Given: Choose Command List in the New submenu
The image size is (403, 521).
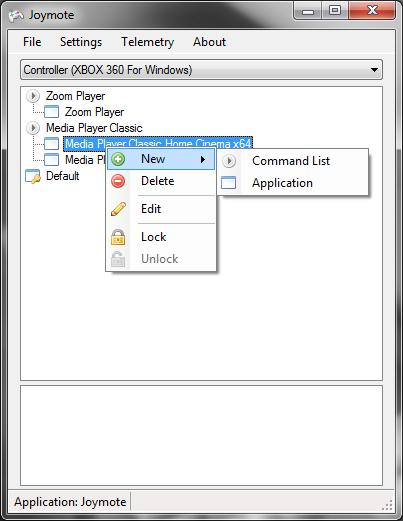Looking at the screenshot, I should coord(293,161).
